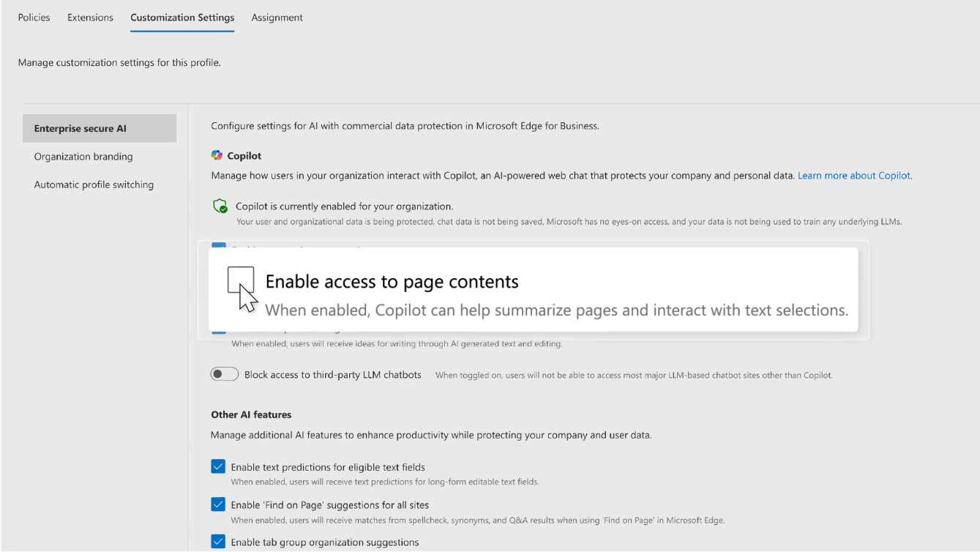Click 'users will receive ideas for writing' description

click(397, 344)
